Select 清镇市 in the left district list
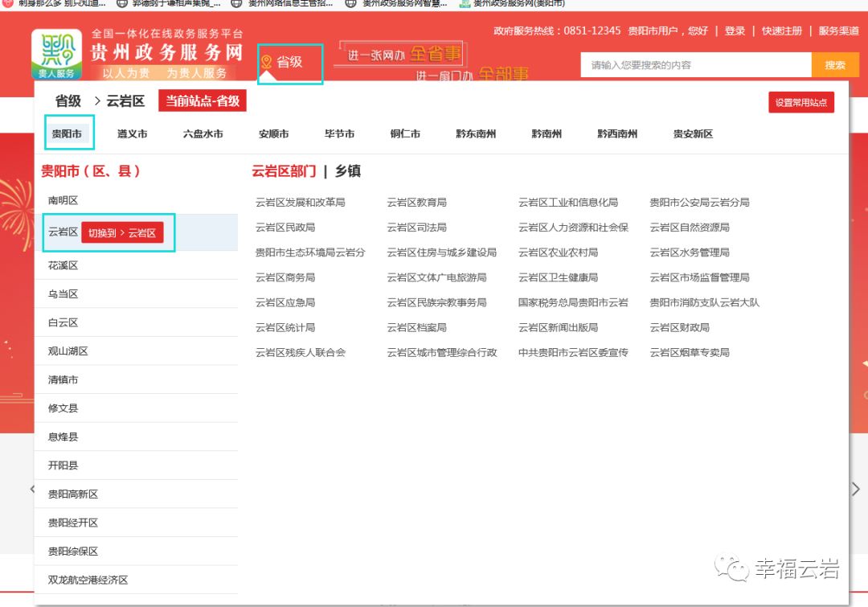The height and width of the screenshot is (607, 868). pos(64,379)
